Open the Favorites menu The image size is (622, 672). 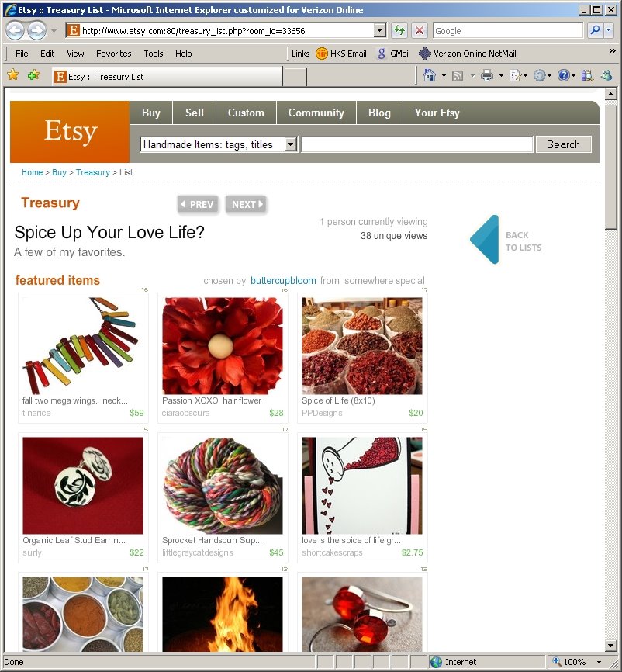coord(113,54)
